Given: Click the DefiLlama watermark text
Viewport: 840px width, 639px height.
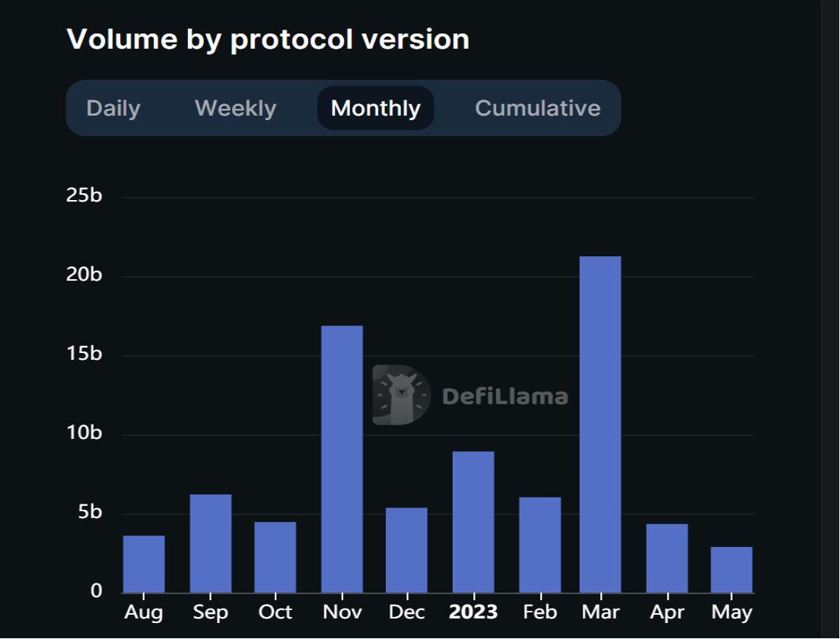Looking at the screenshot, I should (x=504, y=396).
